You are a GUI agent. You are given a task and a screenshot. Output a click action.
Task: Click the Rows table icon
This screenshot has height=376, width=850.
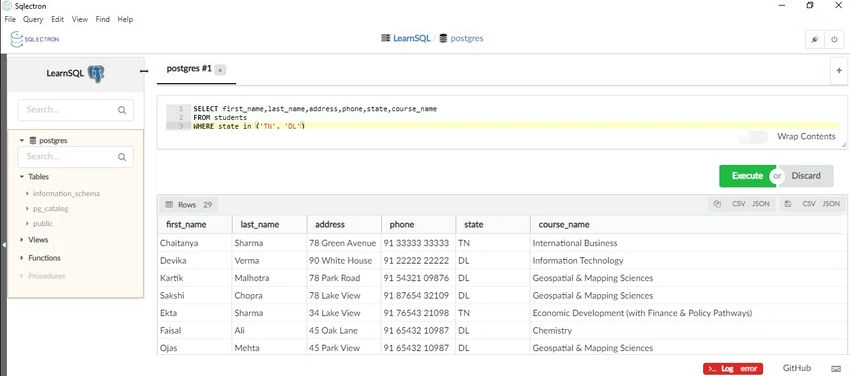169,205
